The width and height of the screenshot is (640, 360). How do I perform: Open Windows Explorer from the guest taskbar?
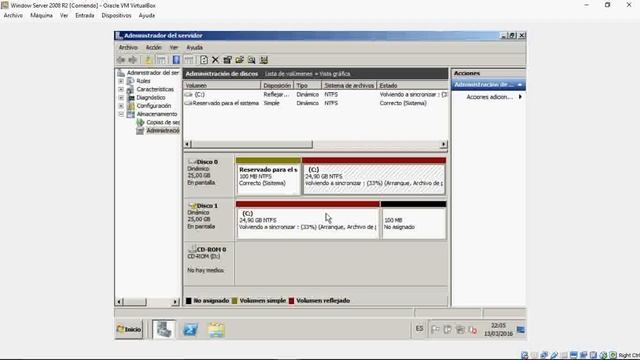pyautogui.click(x=216, y=329)
